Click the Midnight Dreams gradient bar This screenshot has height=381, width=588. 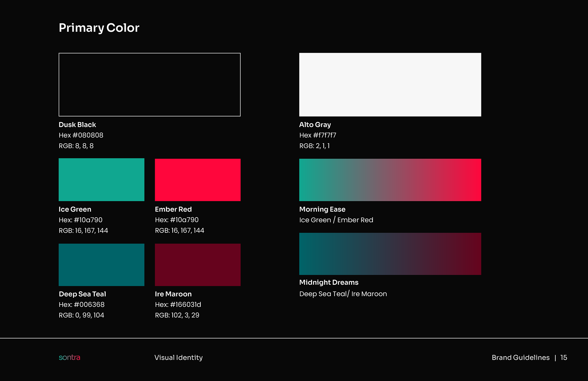coord(390,254)
